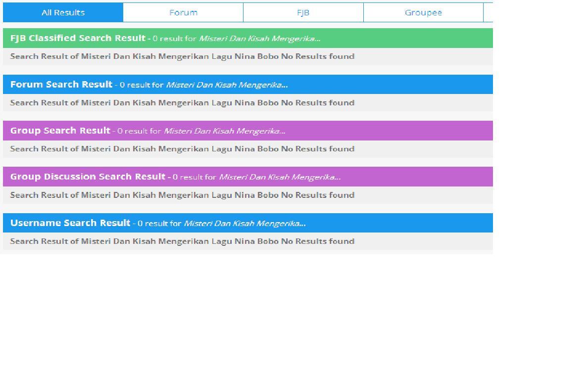Click the Forum Search Result header
The width and height of the screenshot is (588, 371).
click(x=248, y=84)
